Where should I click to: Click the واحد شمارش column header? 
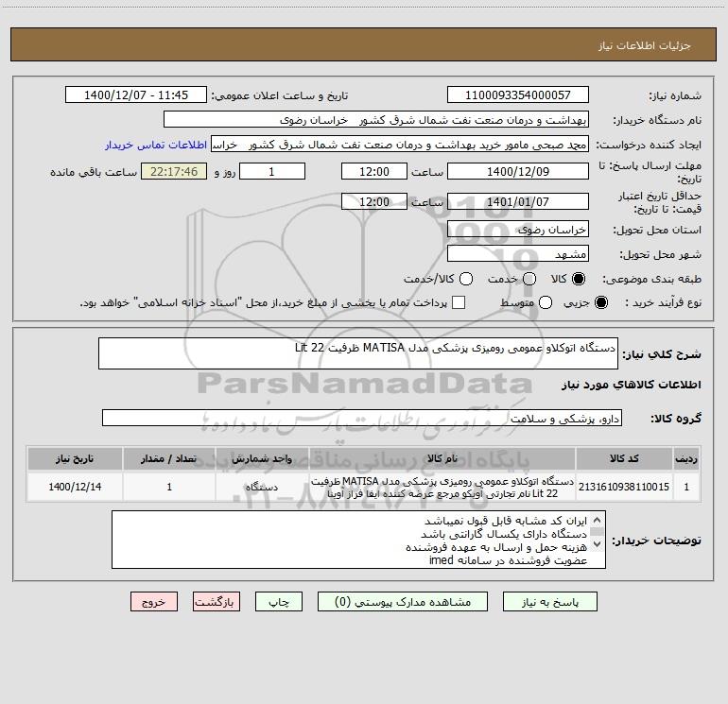262,458
